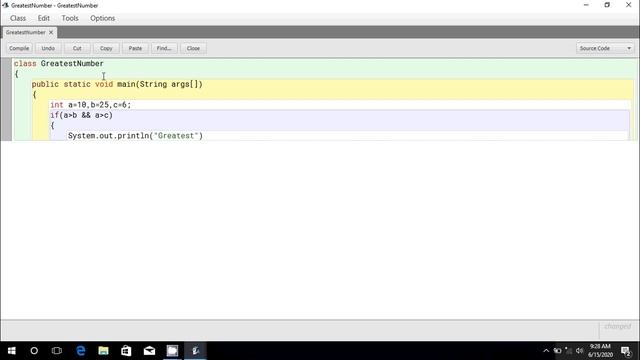Open Cortana search circle icon
The image size is (640, 360).
34,351
